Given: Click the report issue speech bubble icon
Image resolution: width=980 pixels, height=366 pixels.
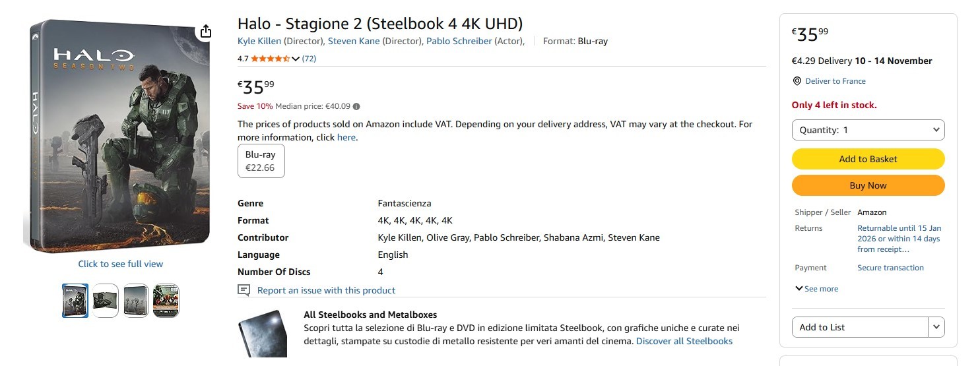Looking at the screenshot, I should point(244,290).
